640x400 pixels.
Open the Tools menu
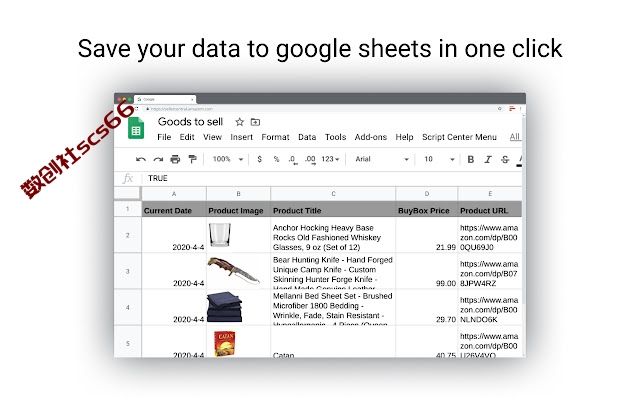click(336, 137)
